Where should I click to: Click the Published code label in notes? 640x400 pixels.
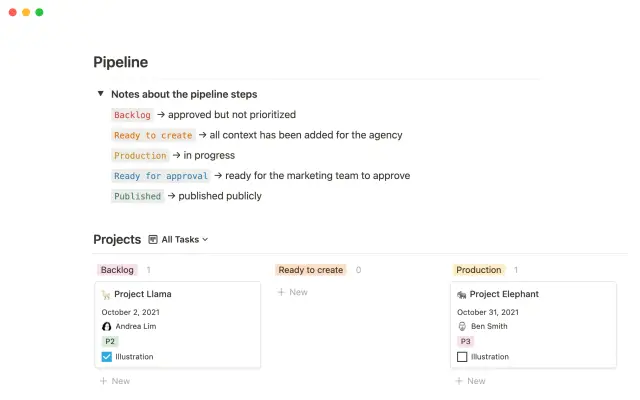137,197
